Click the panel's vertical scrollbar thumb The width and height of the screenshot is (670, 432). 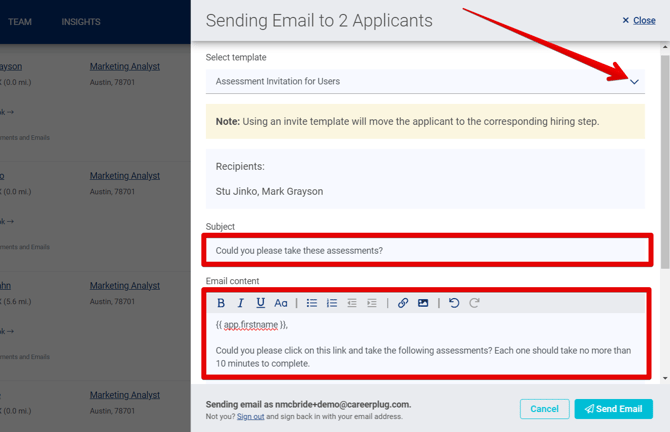click(665, 162)
